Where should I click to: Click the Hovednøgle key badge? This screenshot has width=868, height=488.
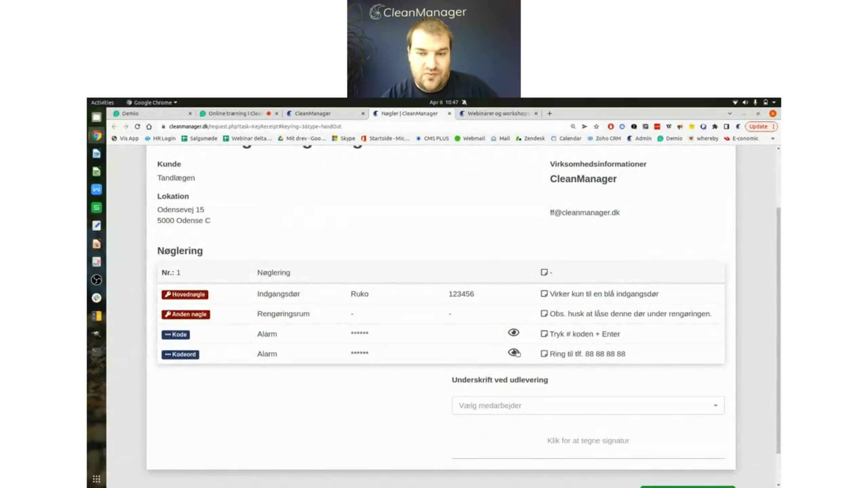click(x=185, y=294)
